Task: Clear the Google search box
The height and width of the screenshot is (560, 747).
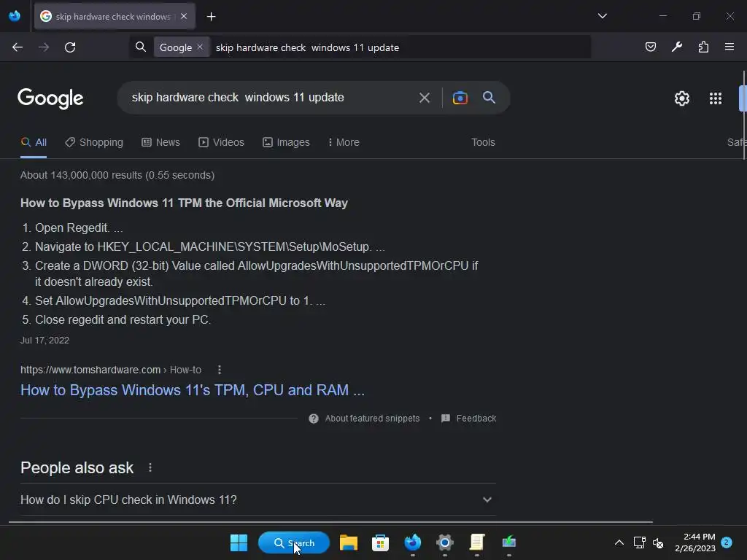Action: click(x=425, y=98)
